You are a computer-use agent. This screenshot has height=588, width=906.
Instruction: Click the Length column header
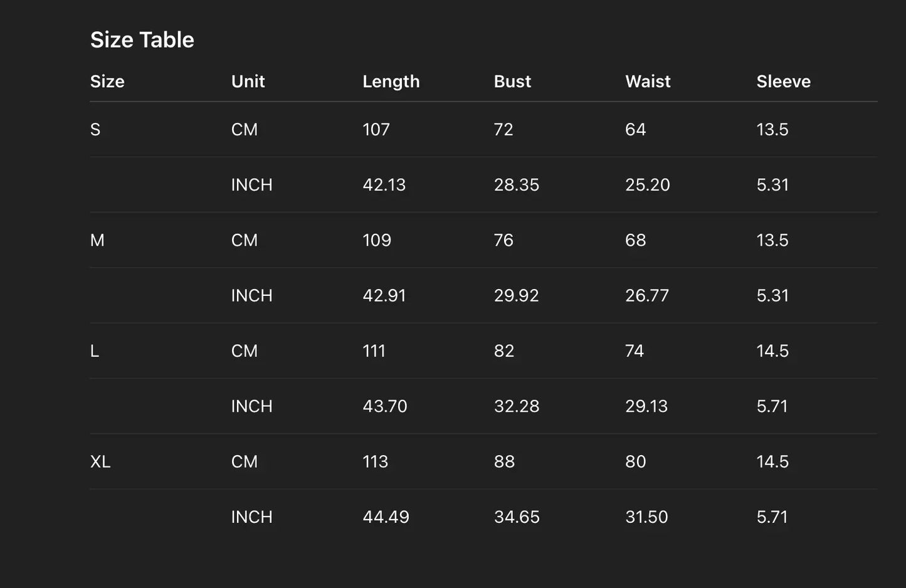point(391,81)
